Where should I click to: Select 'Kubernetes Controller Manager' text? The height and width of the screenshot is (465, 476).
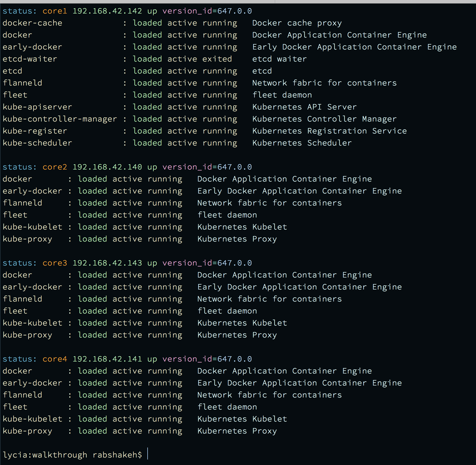tap(324, 119)
